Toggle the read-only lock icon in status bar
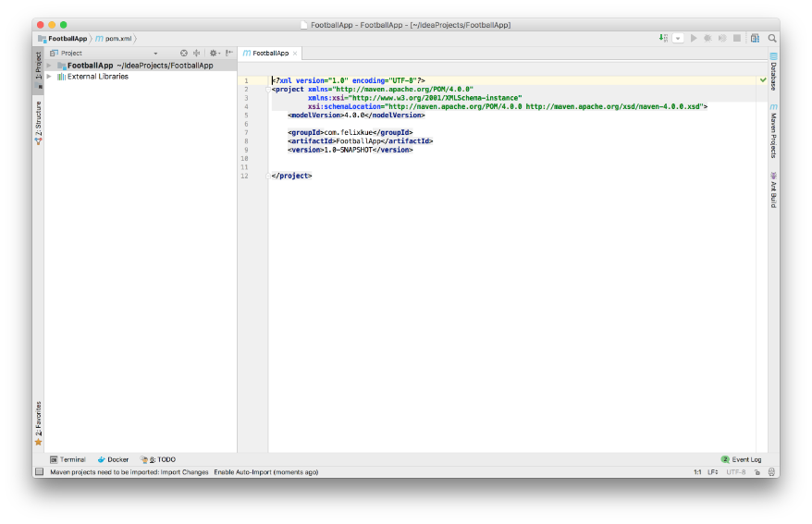The image size is (812, 524). click(x=757, y=471)
